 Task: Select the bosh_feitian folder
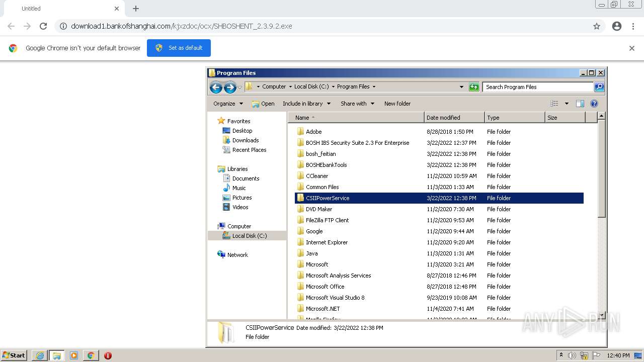[x=439, y=154]
